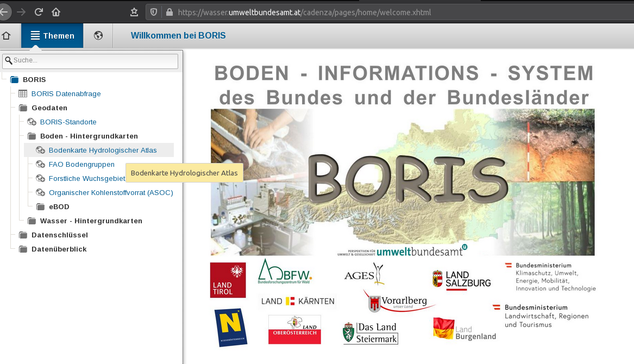
Task: Click the BORIS home house icon
Action: (6, 36)
